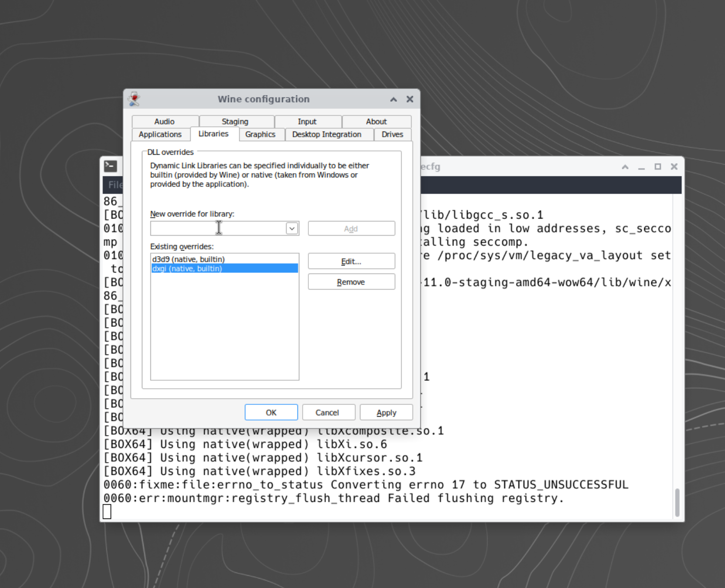
Task: Minimize the terminal window
Action: pos(641,167)
